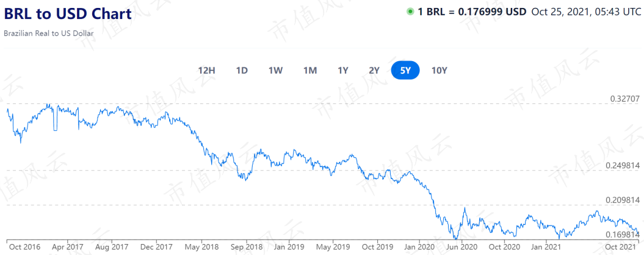Click the Oct 25, 2021 timestamp
This screenshot has width=644, height=255.
(586, 12)
